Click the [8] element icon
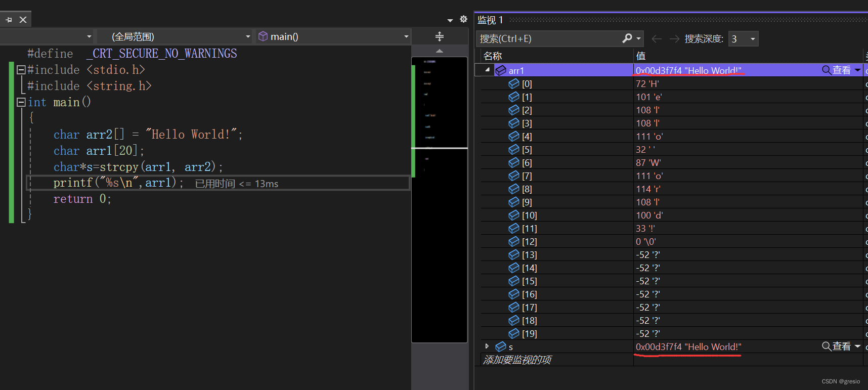This screenshot has width=868, height=390. [514, 189]
